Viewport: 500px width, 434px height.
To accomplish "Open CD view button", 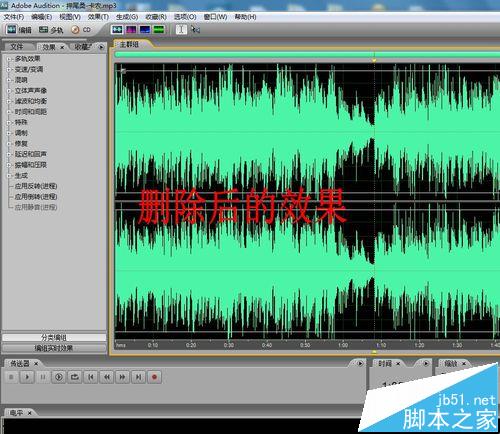I will [81, 30].
